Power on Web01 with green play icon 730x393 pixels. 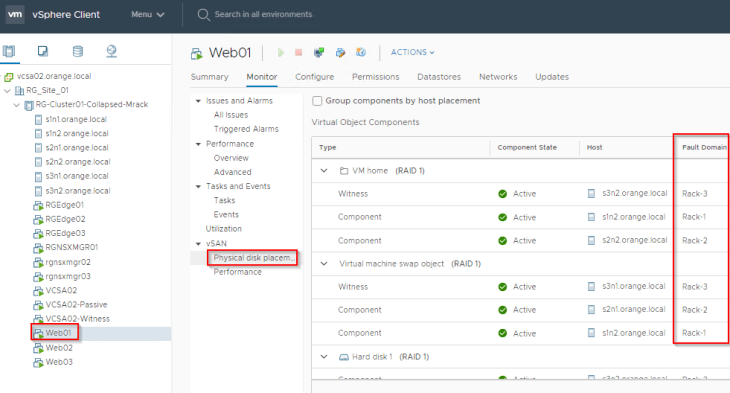[280, 53]
